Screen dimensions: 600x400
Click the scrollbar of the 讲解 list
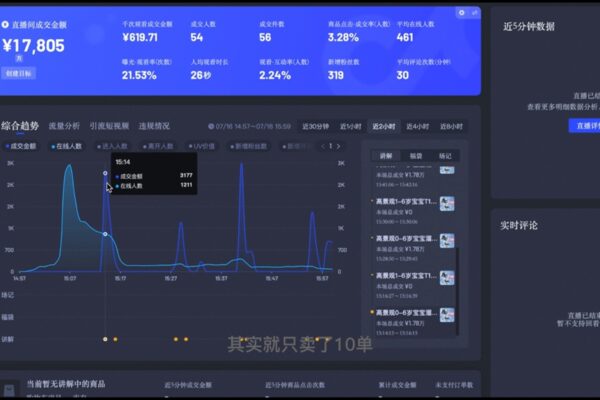[457, 292]
